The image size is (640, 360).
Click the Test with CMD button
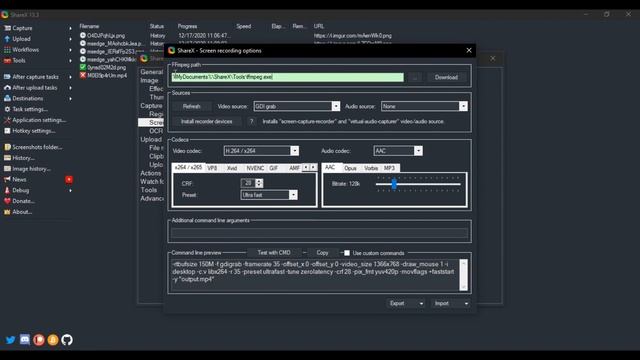(x=274, y=253)
